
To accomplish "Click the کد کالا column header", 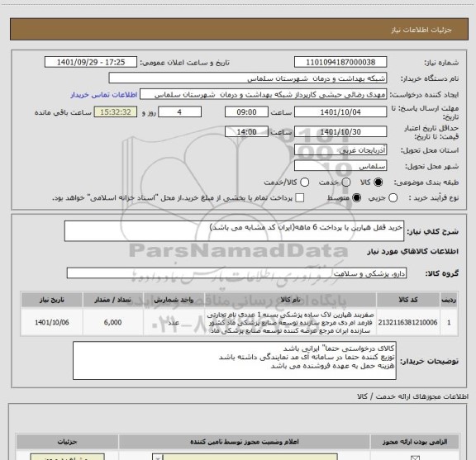I will pos(408,300).
